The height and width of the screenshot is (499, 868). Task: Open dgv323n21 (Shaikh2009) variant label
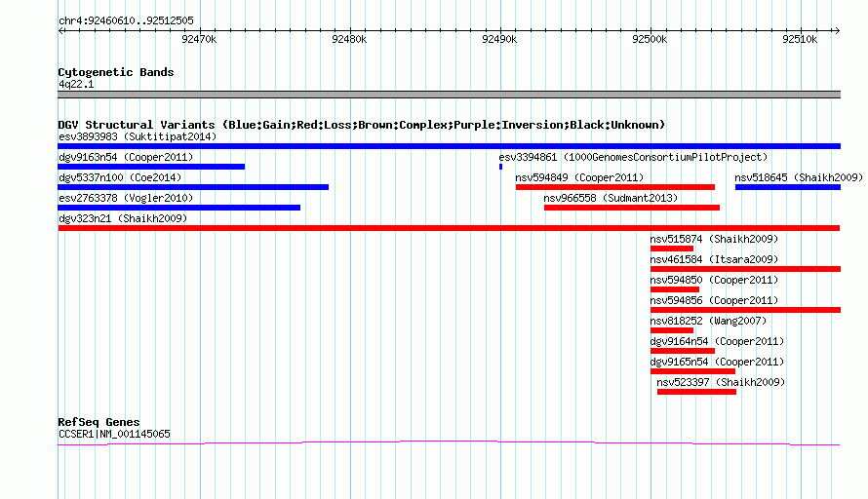click(123, 218)
